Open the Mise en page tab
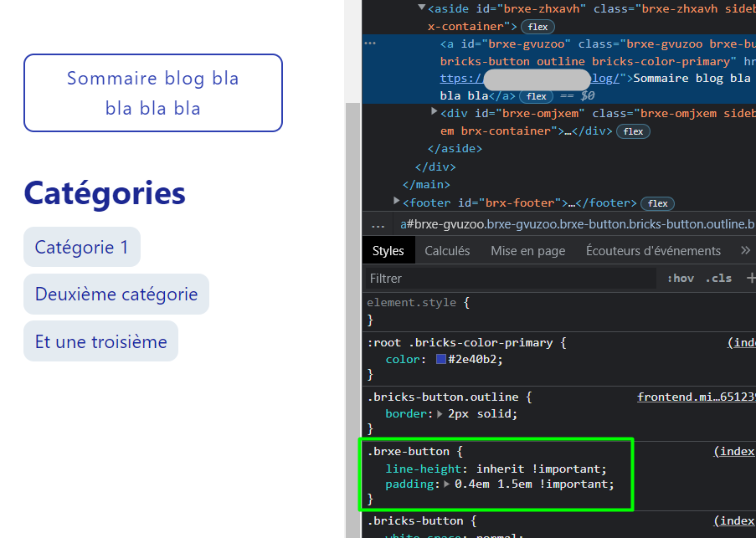756x538 pixels. pyautogui.click(x=527, y=250)
